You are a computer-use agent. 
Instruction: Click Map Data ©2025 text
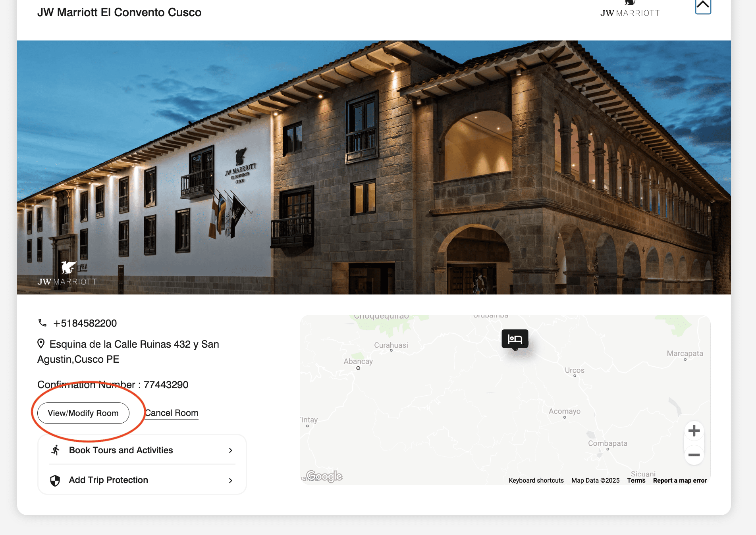coord(595,480)
